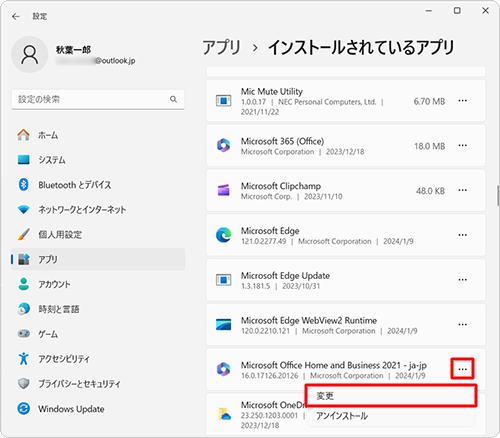Click the globe clock time icon

click(23, 309)
